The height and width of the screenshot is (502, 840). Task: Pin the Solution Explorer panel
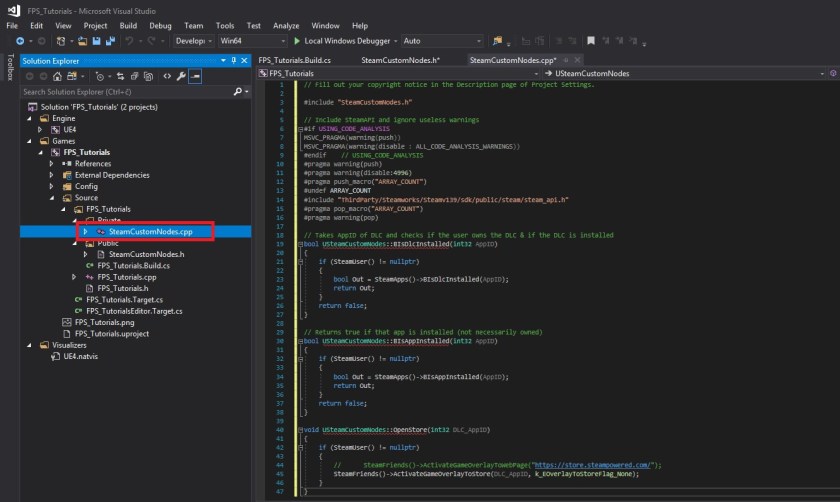(234, 61)
